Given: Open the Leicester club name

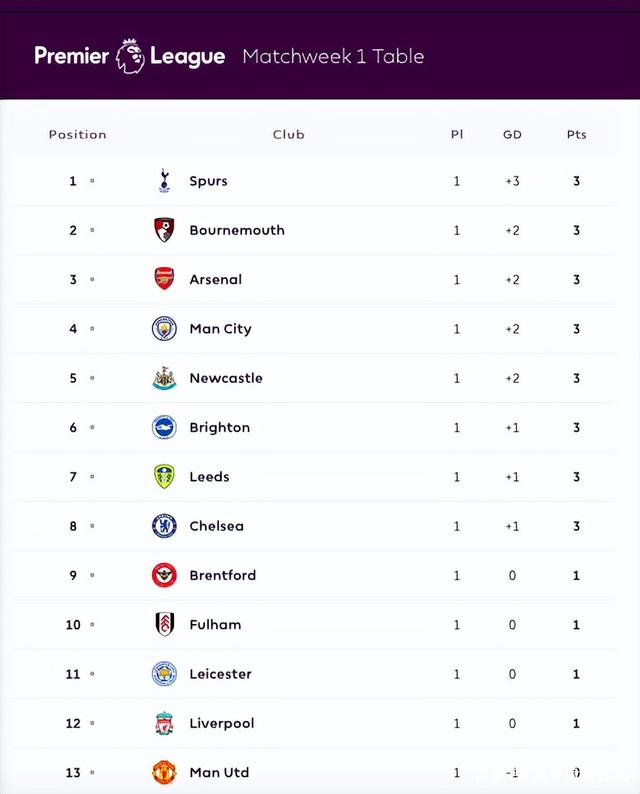Looking at the screenshot, I should point(220,674).
